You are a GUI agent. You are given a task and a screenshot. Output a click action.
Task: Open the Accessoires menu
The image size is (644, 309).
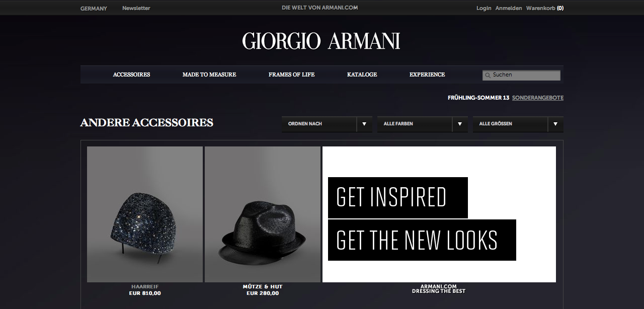[131, 74]
